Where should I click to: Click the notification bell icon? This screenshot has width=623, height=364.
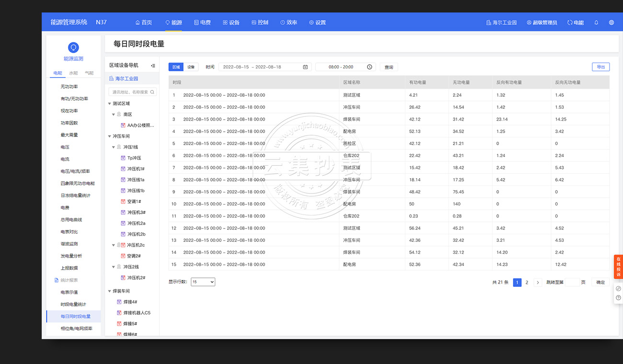point(596,23)
